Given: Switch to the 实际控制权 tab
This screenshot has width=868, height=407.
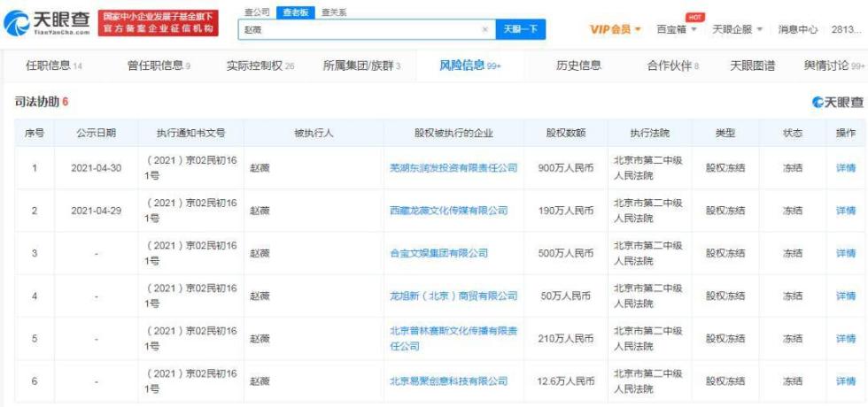Looking at the screenshot, I should point(260,65).
